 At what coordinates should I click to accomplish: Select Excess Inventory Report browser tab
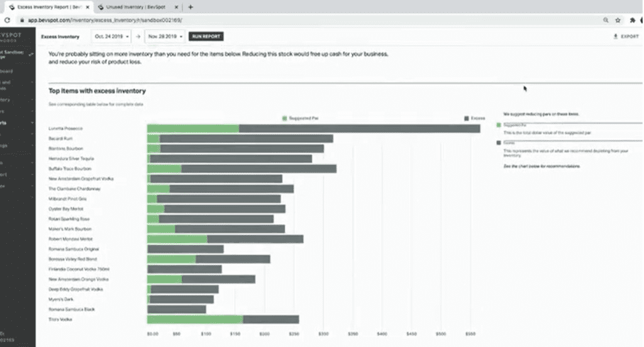[48, 7]
